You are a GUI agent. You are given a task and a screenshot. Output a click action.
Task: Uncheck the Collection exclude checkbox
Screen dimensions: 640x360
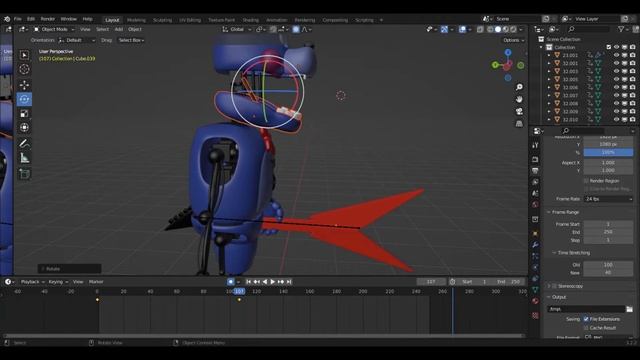pos(609,47)
